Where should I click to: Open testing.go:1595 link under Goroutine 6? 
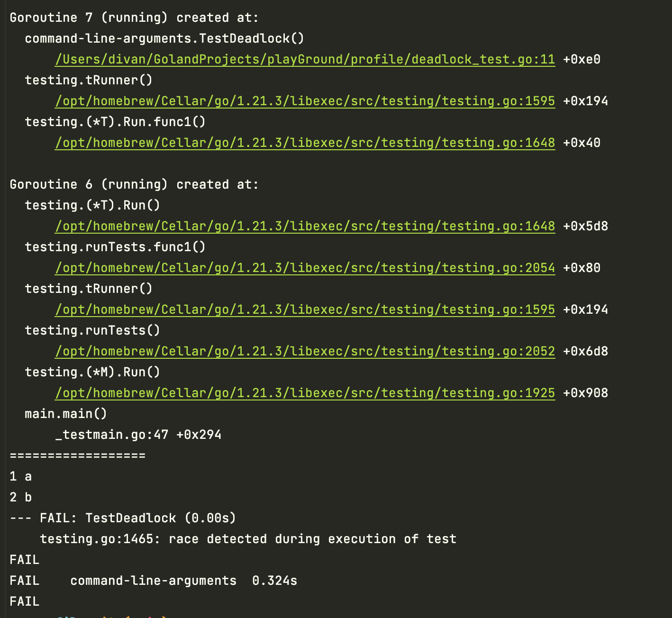[305, 309]
